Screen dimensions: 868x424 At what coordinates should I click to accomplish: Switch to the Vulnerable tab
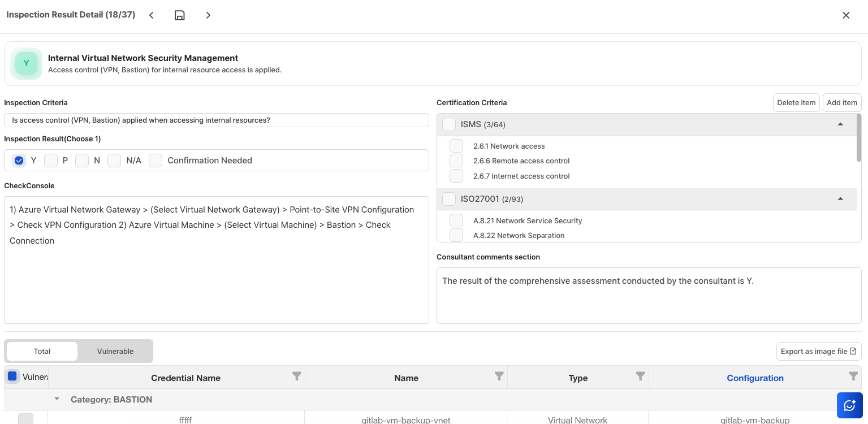click(x=115, y=351)
